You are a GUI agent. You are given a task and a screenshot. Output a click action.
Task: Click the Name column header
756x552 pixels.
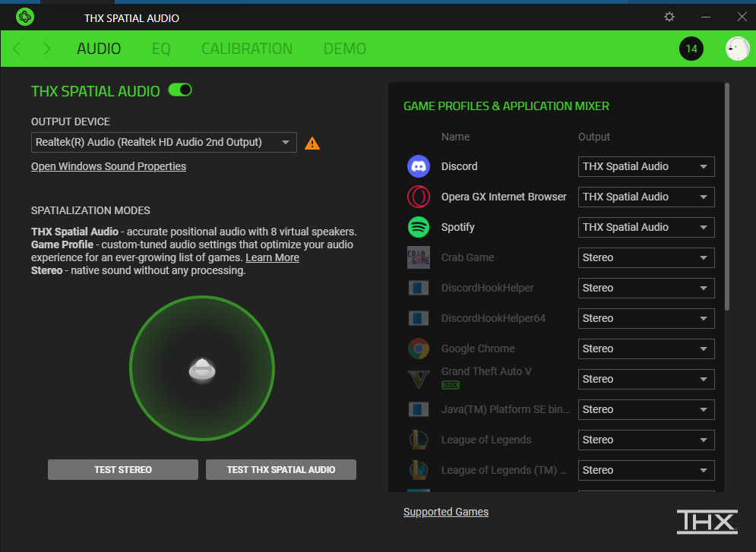click(455, 137)
